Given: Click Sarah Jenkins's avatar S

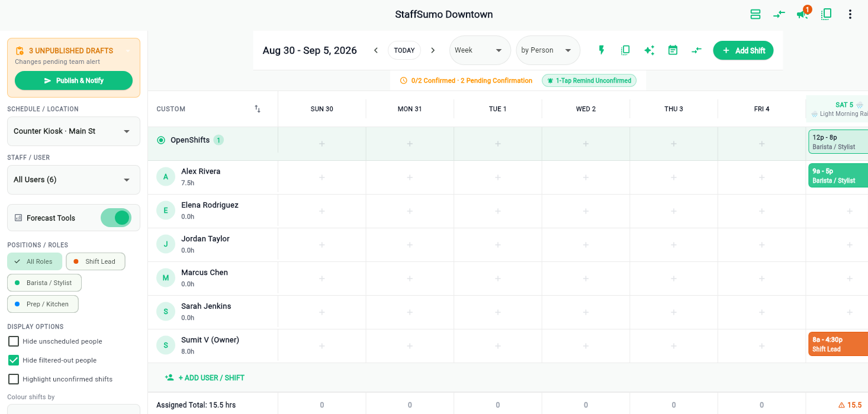Looking at the screenshot, I should [x=166, y=312].
